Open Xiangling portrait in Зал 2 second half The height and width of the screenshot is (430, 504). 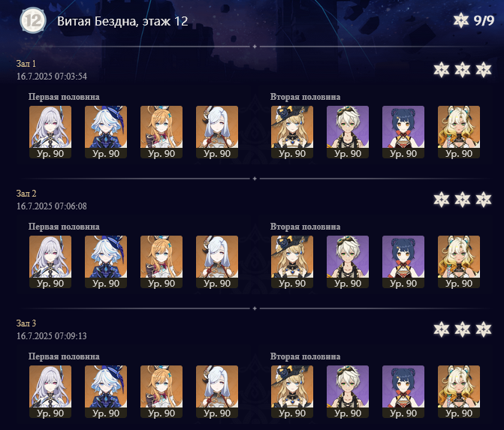[x=403, y=262]
